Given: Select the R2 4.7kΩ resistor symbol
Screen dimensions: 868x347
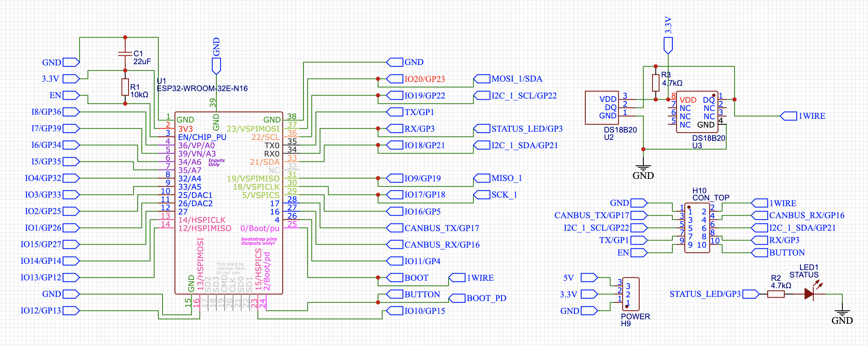Looking at the screenshot, I should [776, 294].
